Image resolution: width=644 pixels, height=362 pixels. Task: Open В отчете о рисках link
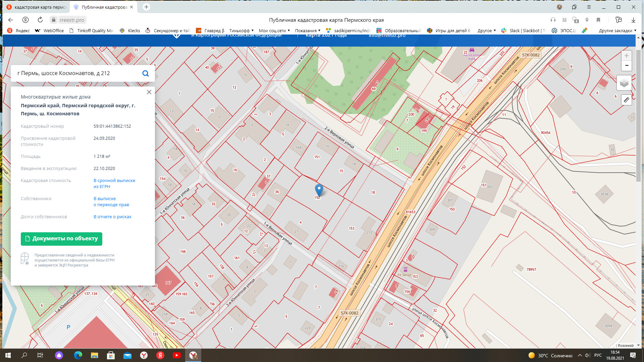[112, 217]
